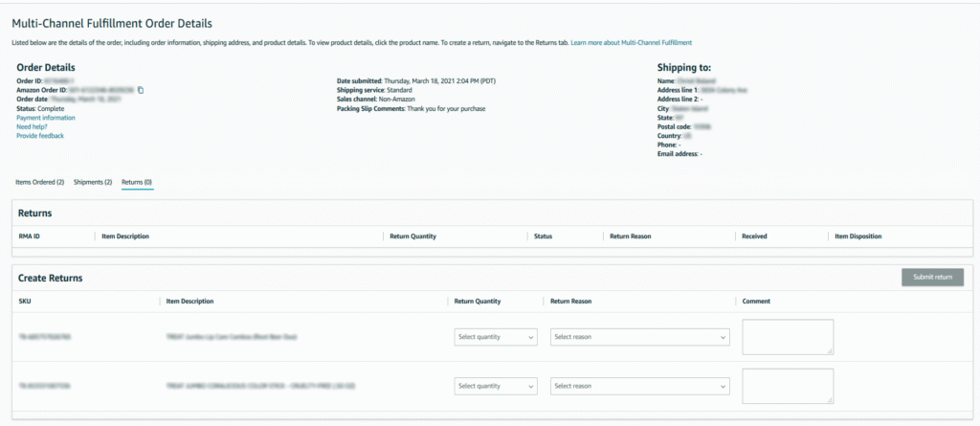
Task: Open Learn more about Multi-Channel Fulfillment link
Action: click(631, 43)
